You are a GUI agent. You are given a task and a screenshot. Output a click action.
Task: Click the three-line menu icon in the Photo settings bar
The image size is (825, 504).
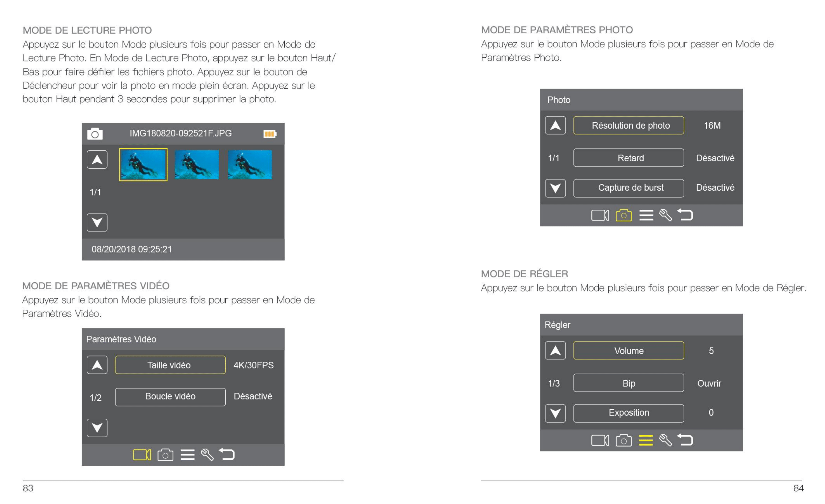point(646,215)
